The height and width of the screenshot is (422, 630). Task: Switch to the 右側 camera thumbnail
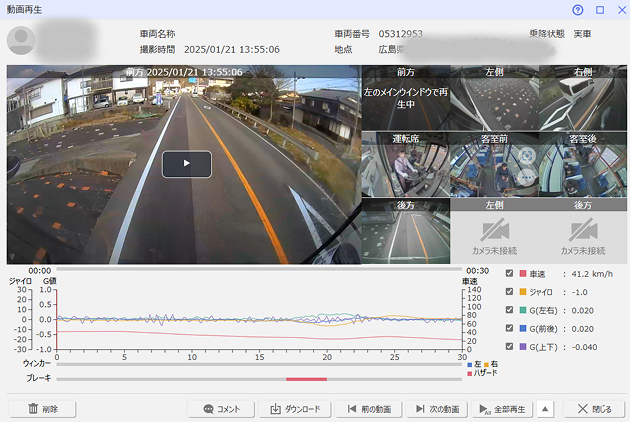tap(583, 98)
